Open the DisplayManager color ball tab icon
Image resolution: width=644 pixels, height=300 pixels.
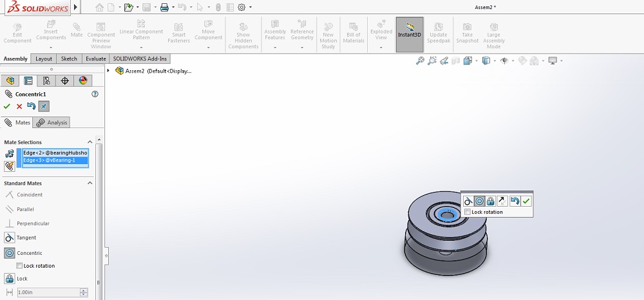pyautogui.click(x=83, y=80)
